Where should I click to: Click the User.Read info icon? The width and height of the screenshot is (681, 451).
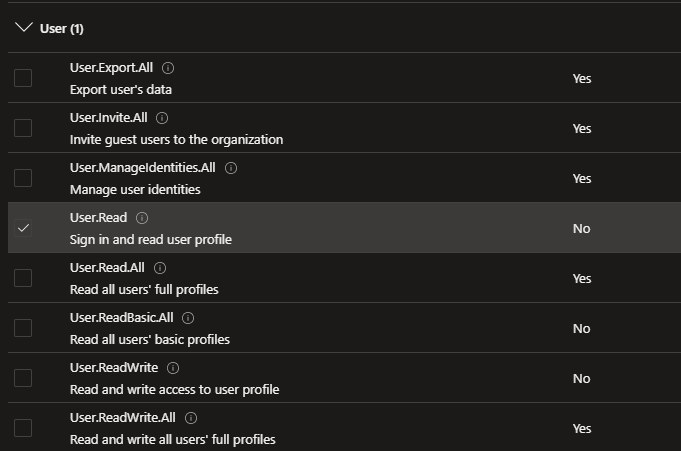(x=142, y=218)
